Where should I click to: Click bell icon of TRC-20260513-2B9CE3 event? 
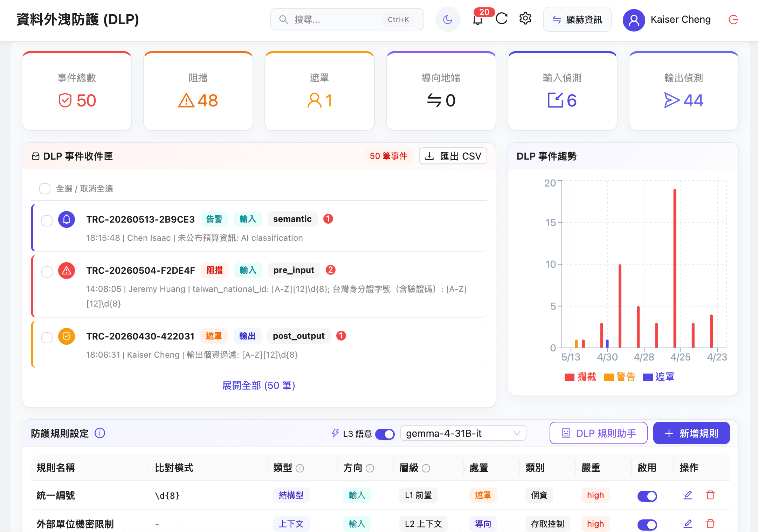pyautogui.click(x=67, y=219)
